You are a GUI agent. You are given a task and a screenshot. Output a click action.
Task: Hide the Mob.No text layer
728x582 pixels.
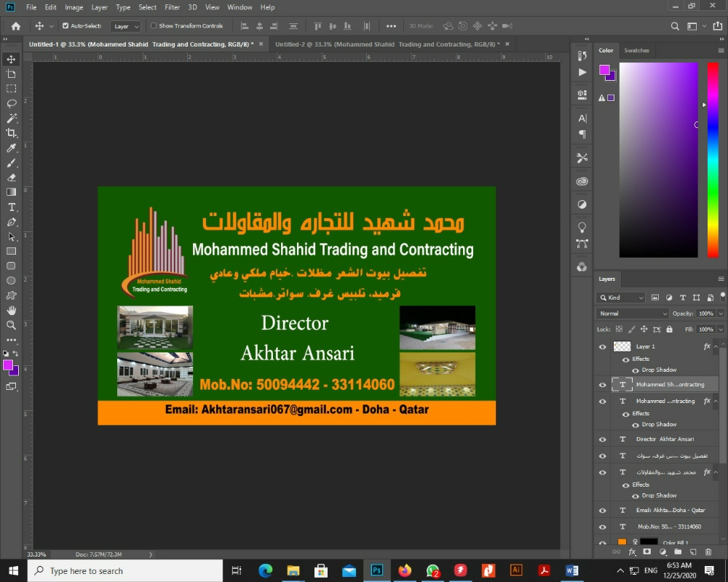click(603, 527)
